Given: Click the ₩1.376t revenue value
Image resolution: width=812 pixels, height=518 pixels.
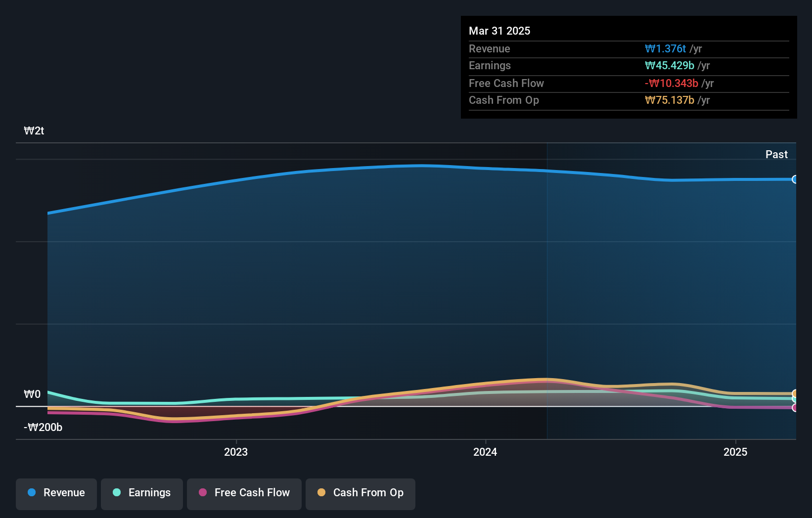Looking at the screenshot, I should coord(665,48).
